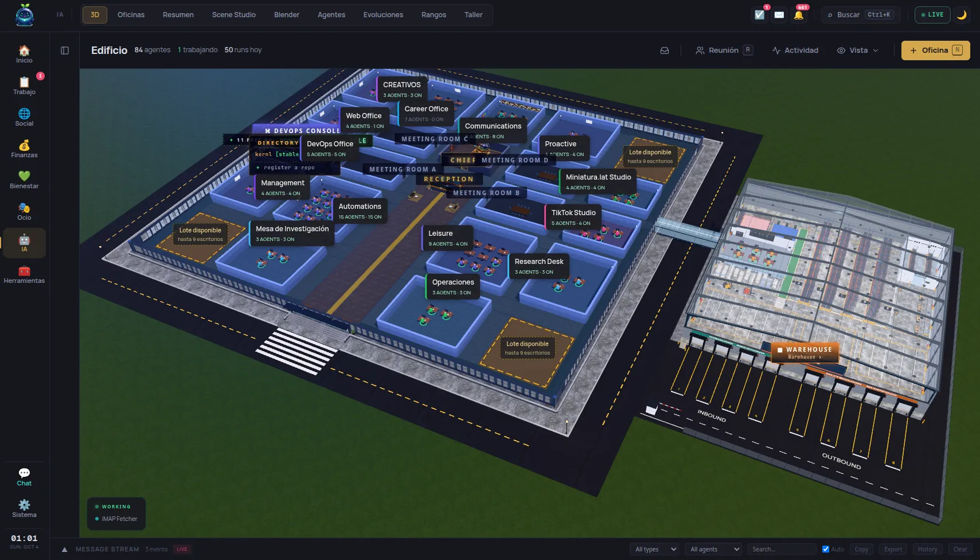The height and width of the screenshot is (560, 980).
Task: Click the inbox tray icon near Reunión
Action: (x=665, y=50)
